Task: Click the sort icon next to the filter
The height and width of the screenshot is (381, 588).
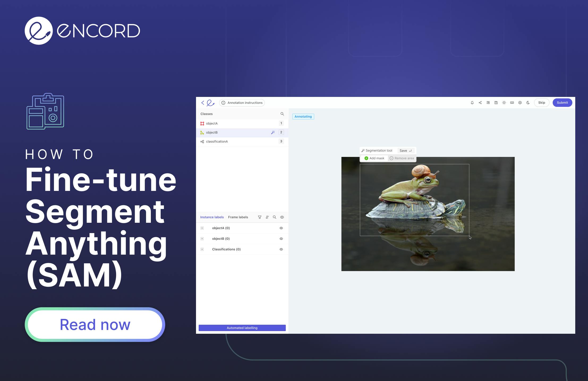Action: coord(267,217)
